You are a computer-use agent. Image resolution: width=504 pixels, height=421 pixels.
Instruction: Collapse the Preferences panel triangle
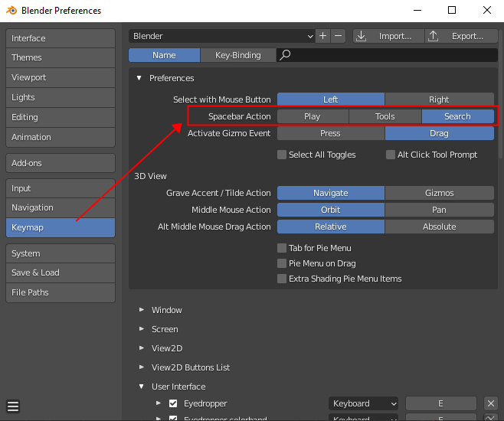pos(139,78)
